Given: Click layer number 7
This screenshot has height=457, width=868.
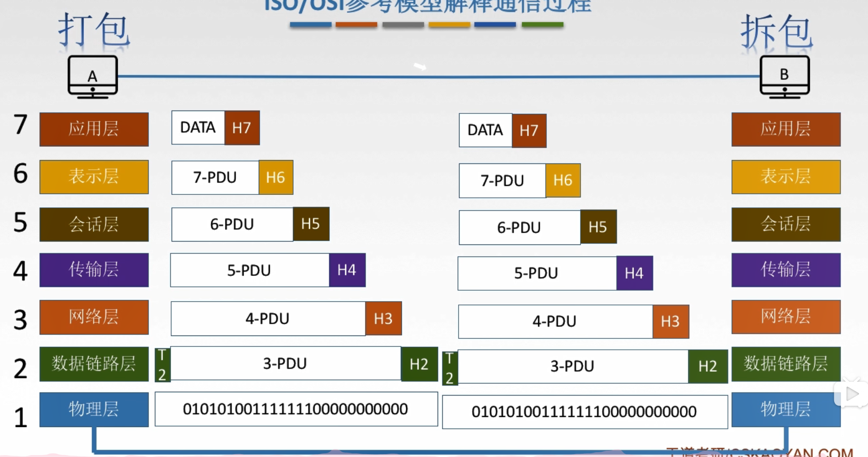Looking at the screenshot, I should [20, 125].
